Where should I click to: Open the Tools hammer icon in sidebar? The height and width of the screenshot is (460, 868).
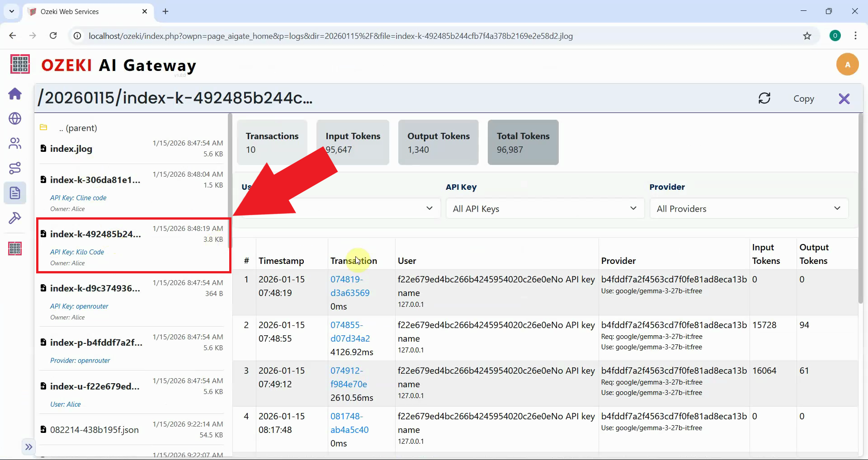click(x=15, y=218)
